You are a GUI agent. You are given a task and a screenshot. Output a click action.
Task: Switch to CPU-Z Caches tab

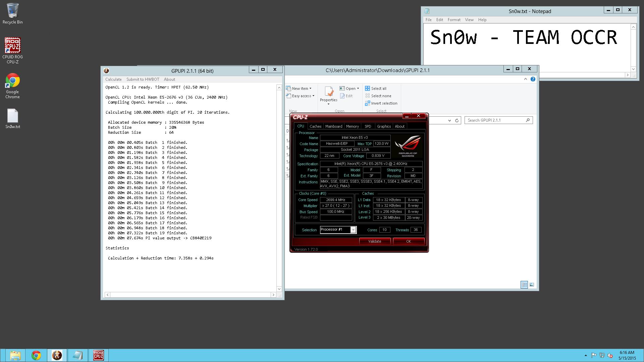click(x=315, y=126)
